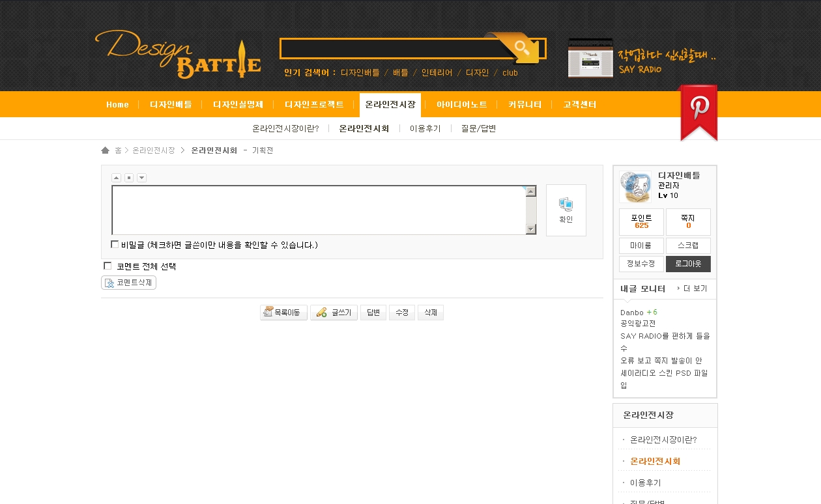The height and width of the screenshot is (504, 821).
Task: Check the 비밀글 secret comment checkbox
Action: click(x=115, y=245)
